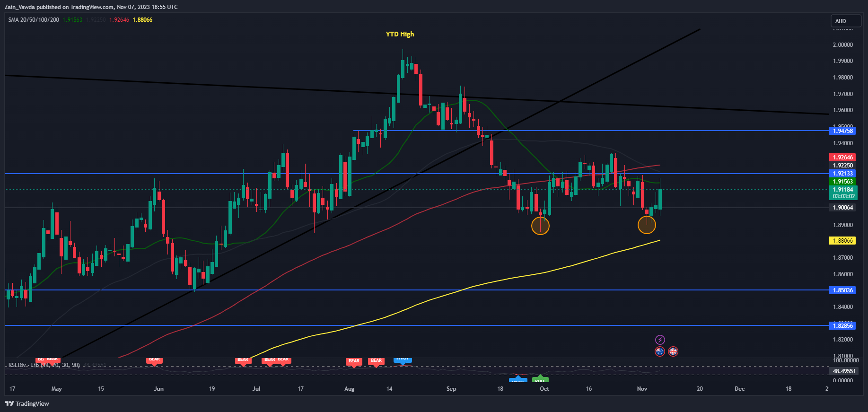Screen dimensions: 868x412
Task: Click the Oct label on time axis
Action: 544,389
